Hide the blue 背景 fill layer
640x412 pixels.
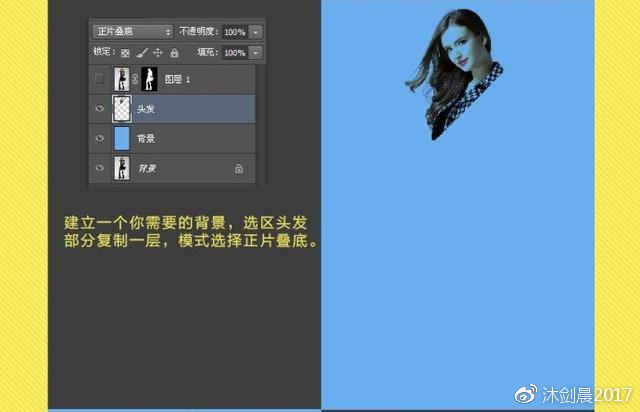click(x=100, y=138)
